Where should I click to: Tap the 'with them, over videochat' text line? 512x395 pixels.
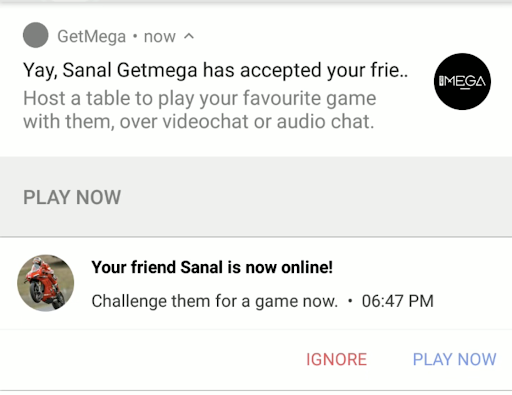point(198,121)
